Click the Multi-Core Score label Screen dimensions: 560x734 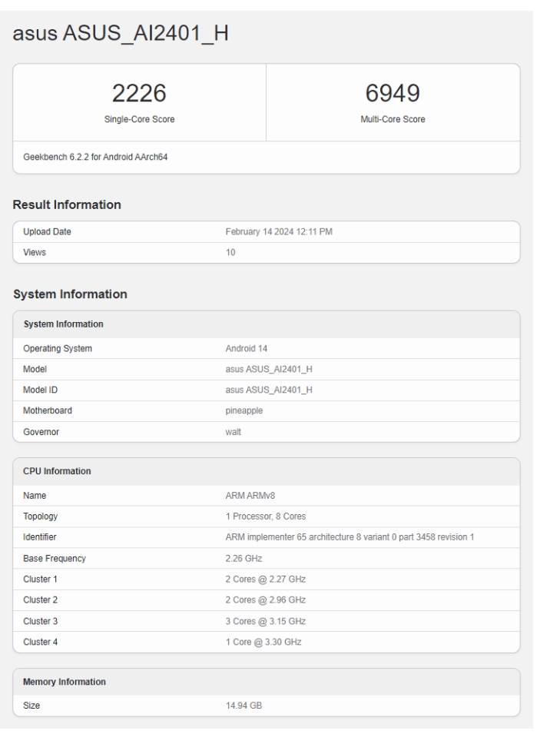point(393,119)
